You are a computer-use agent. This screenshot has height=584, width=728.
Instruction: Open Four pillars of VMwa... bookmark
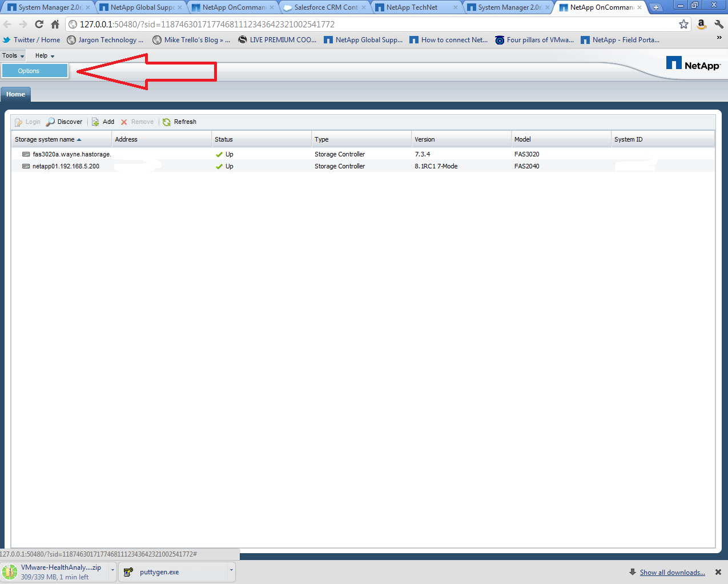point(534,40)
